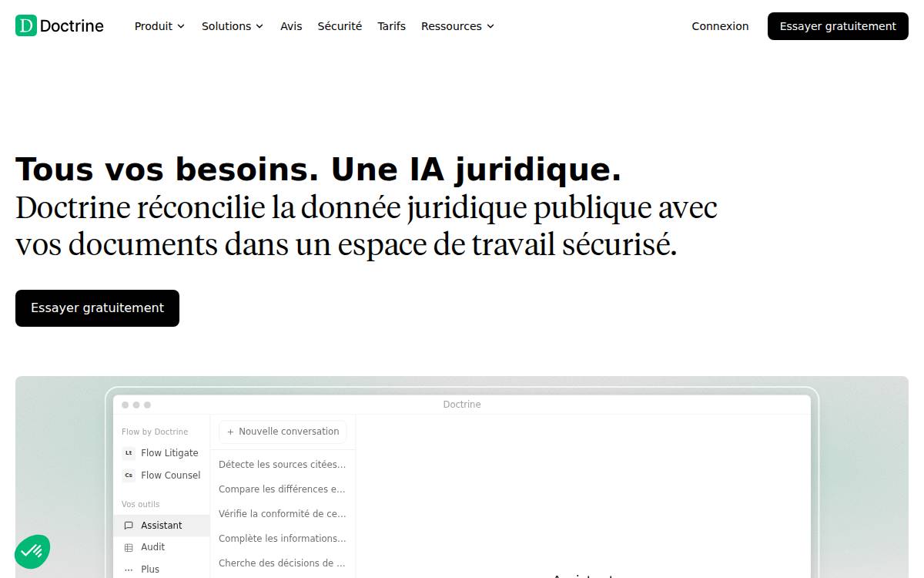Open the Tarifs page

point(391,26)
